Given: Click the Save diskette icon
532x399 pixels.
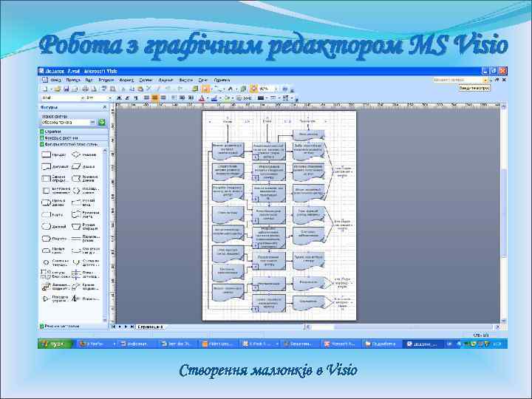Looking at the screenshot, I should [66, 89].
